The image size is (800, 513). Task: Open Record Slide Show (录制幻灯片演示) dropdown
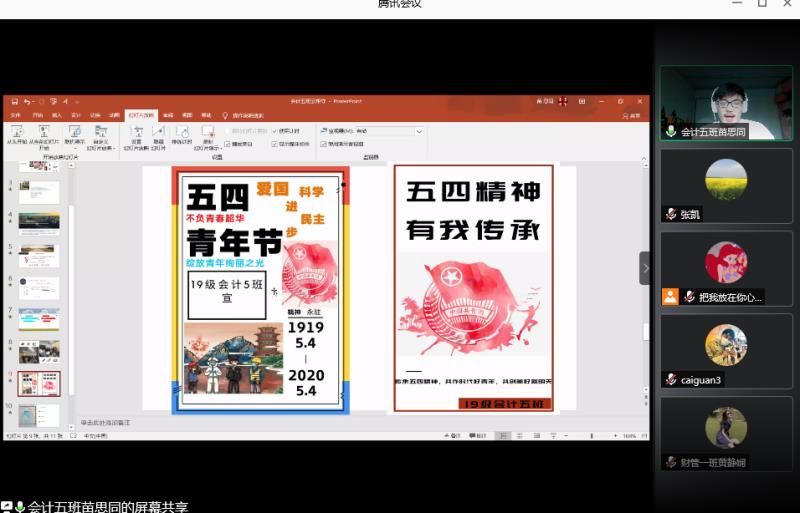pyautogui.click(x=207, y=137)
